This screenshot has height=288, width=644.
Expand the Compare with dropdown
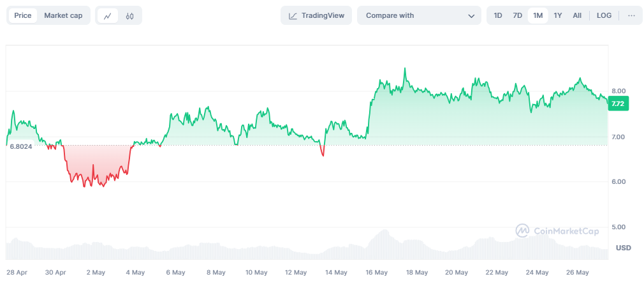pos(418,15)
